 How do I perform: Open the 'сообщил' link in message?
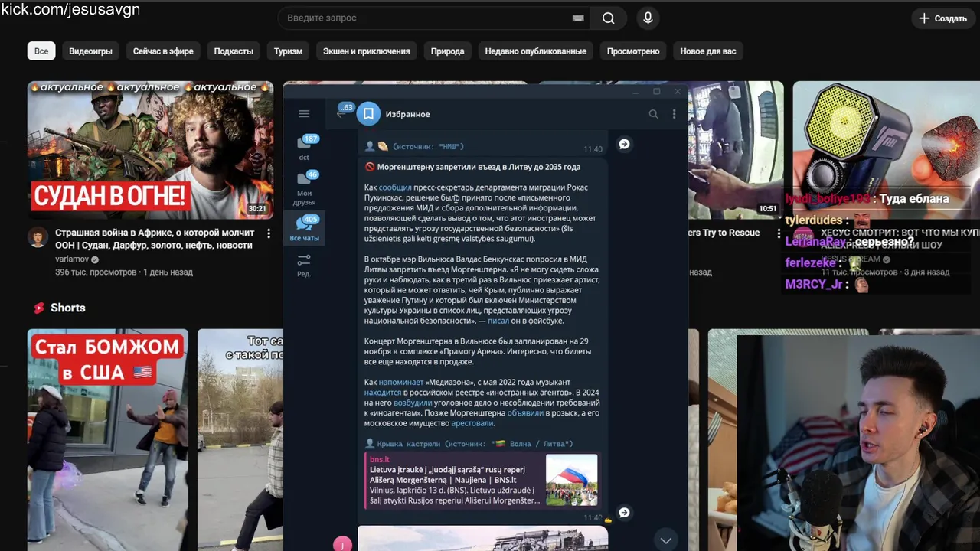(395, 187)
